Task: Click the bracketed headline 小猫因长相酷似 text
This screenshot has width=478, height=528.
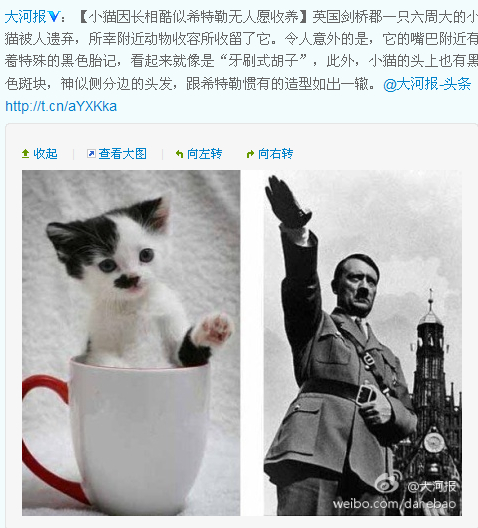Action: click(137, 16)
